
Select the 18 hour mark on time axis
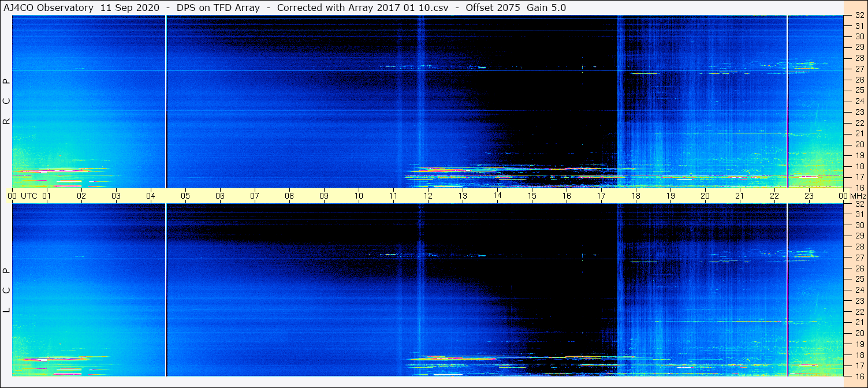(x=636, y=196)
